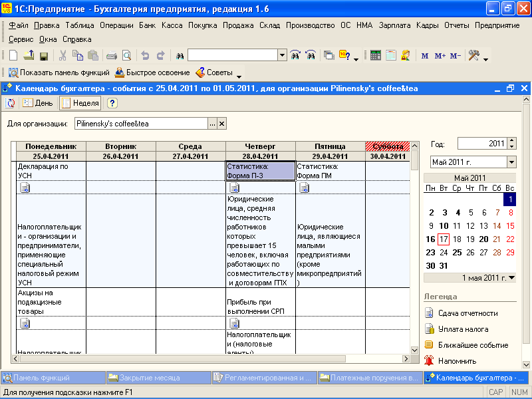Image resolution: width=532 pixels, height=399 pixels.
Task: Open the Файл menu
Action: [x=19, y=25]
